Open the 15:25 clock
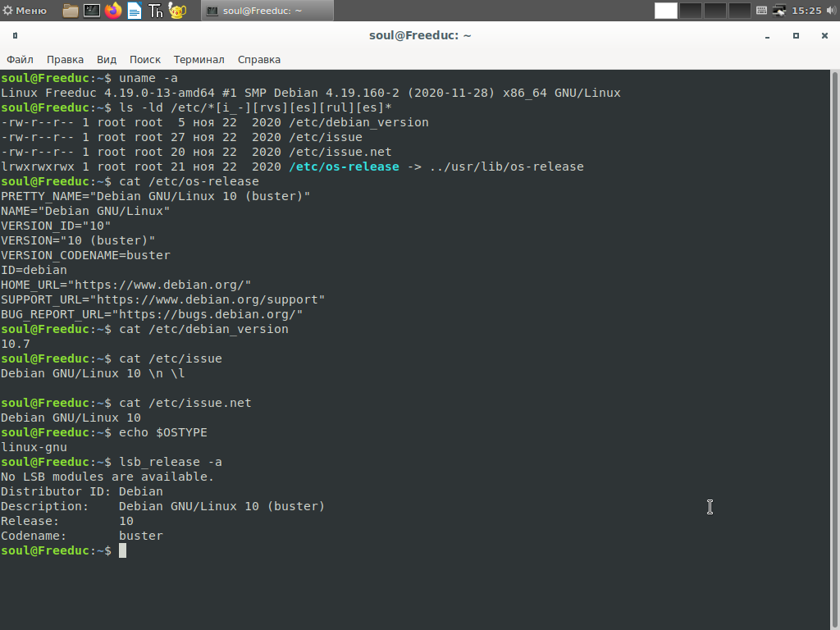Screen dimensions: 840x630 pos(806,11)
